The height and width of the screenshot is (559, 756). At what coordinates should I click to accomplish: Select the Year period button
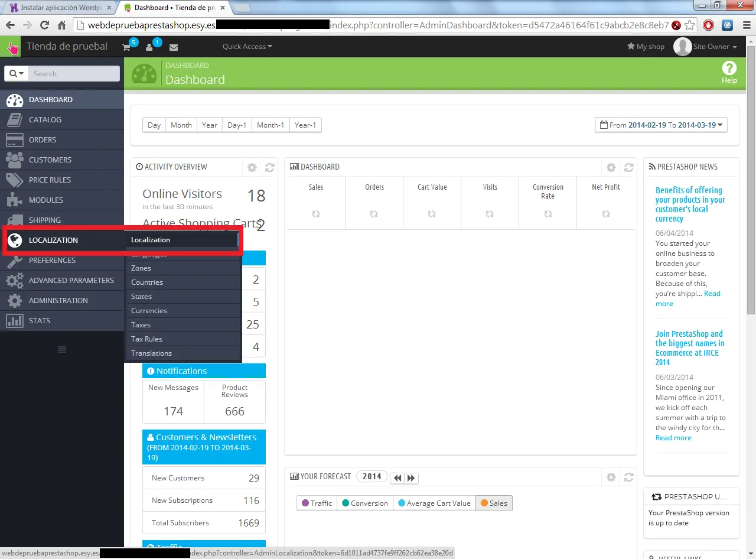(210, 125)
